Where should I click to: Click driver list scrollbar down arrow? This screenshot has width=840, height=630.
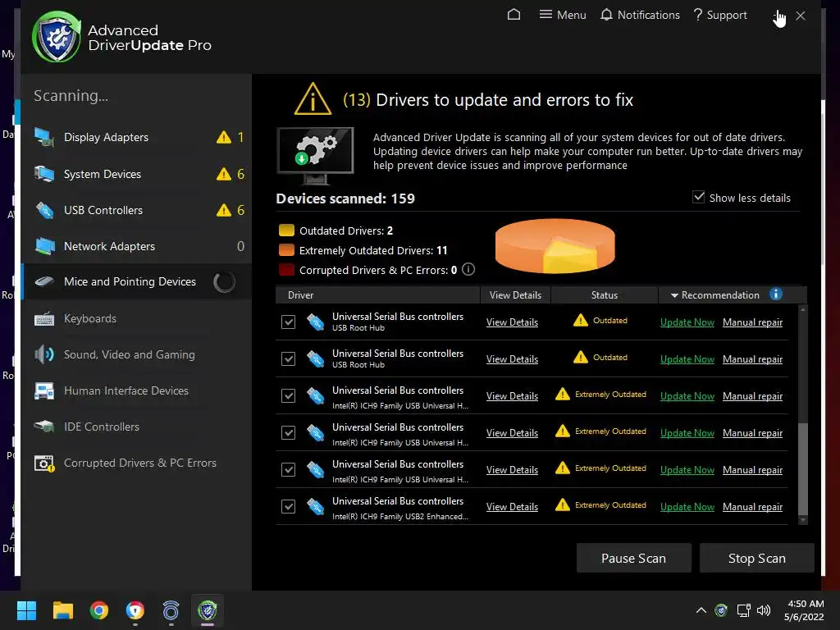point(802,519)
